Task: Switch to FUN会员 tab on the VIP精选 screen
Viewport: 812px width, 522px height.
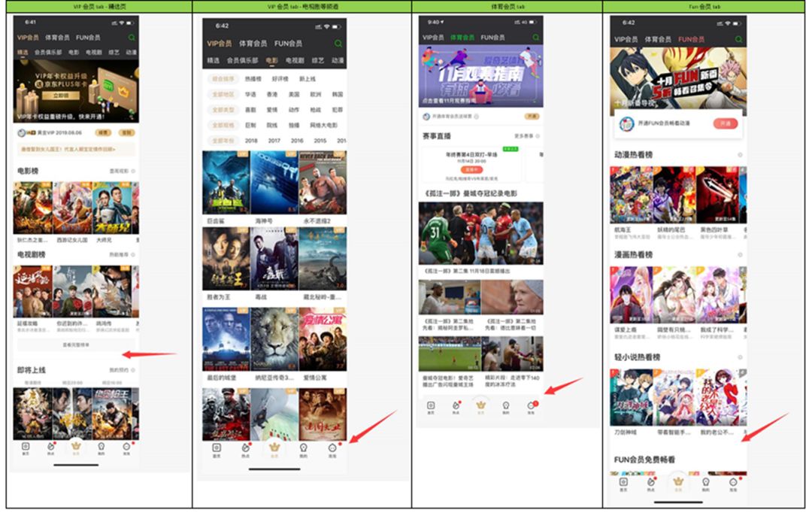Action: click(88, 38)
